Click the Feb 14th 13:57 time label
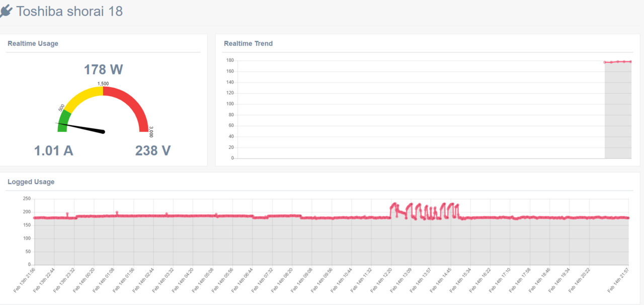The height and width of the screenshot is (305, 644). (x=421, y=280)
